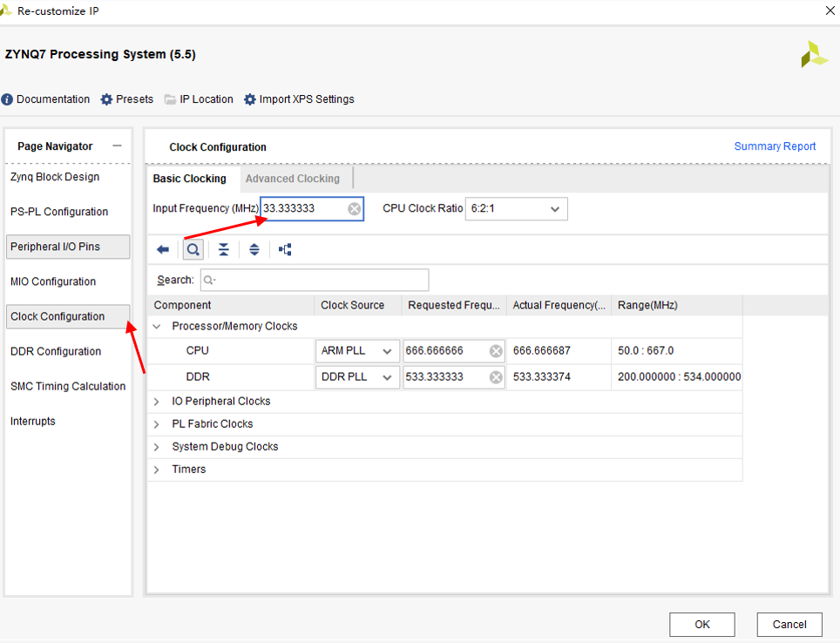This screenshot has width=840, height=643.
Task: Select the DDR row label
Action: click(x=198, y=377)
